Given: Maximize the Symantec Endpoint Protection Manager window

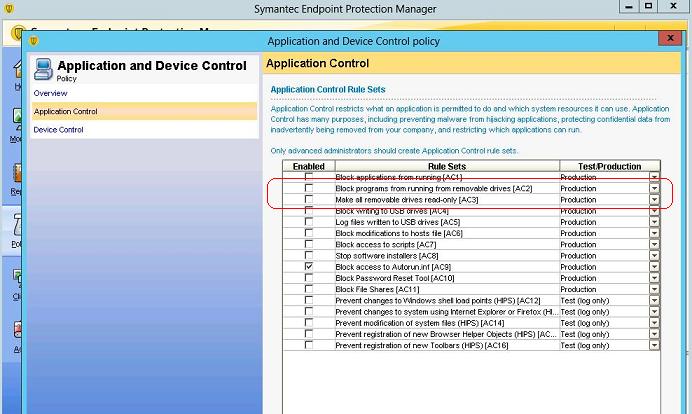Looking at the screenshot, I should click(x=648, y=6).
